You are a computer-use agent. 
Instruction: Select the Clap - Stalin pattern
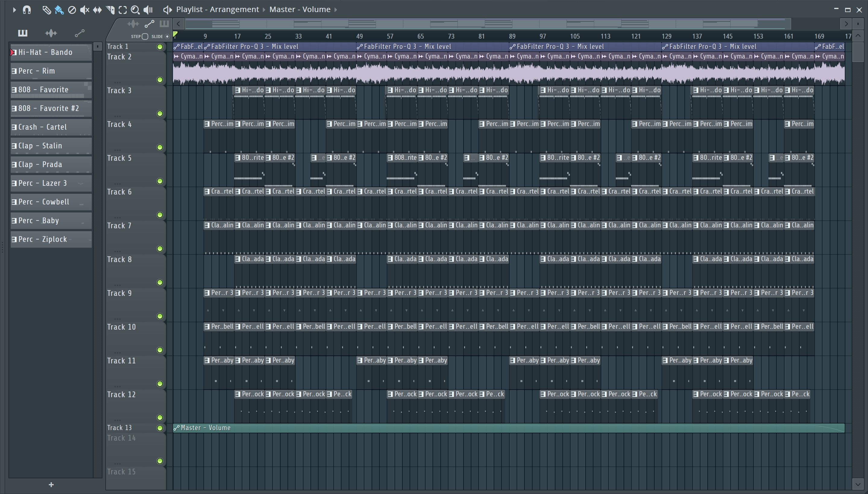point(51,146)
